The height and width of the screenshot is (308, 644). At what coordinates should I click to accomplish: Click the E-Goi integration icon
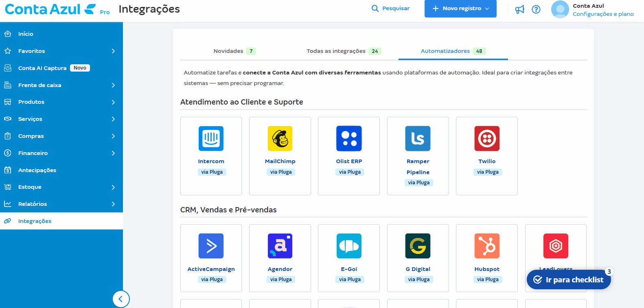[x=349, y=246]
